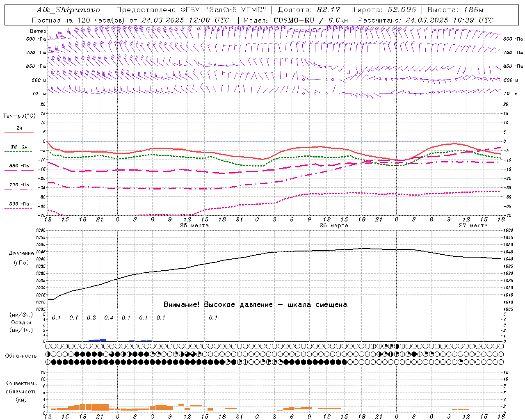This screenshot has width=525, height=420.
Task: Select the Тем-ра(°C) axis title
Action: click(x=19, y=116)
